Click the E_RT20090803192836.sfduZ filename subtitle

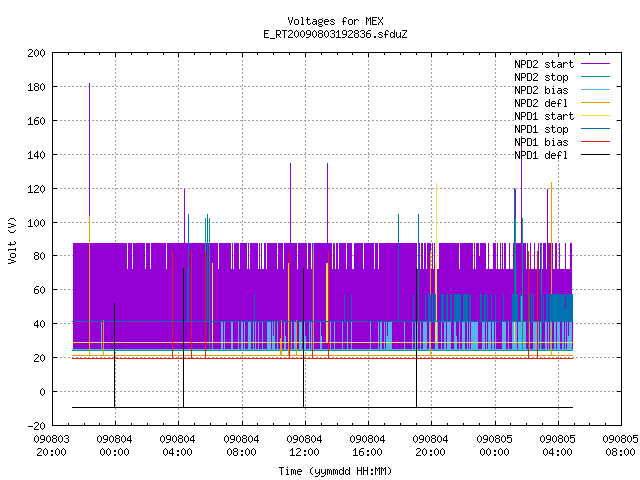pyautogui.click(x=335, y=34)
